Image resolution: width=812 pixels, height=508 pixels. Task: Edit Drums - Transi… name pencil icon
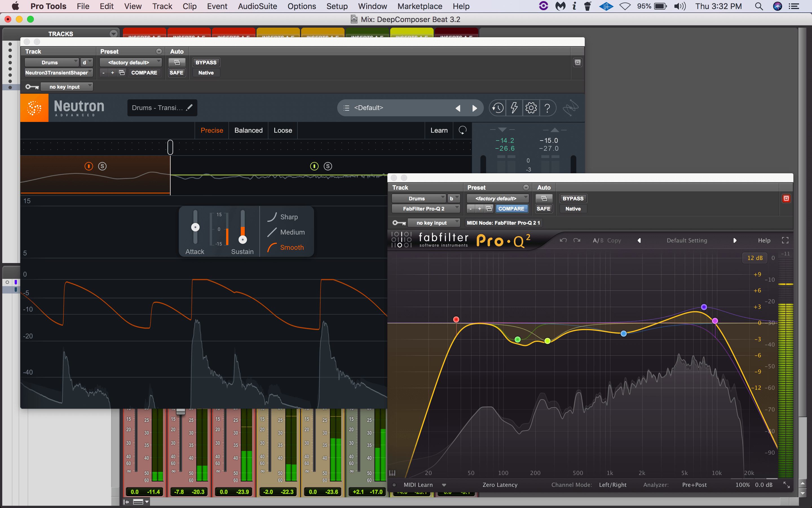[x=189, y=108]
